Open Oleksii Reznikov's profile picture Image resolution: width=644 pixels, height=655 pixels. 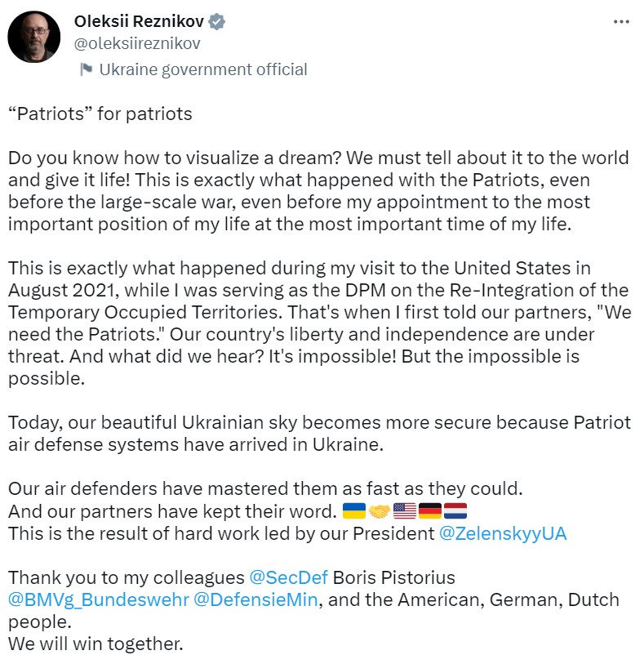pyautogui.click(x=34, y=37)
